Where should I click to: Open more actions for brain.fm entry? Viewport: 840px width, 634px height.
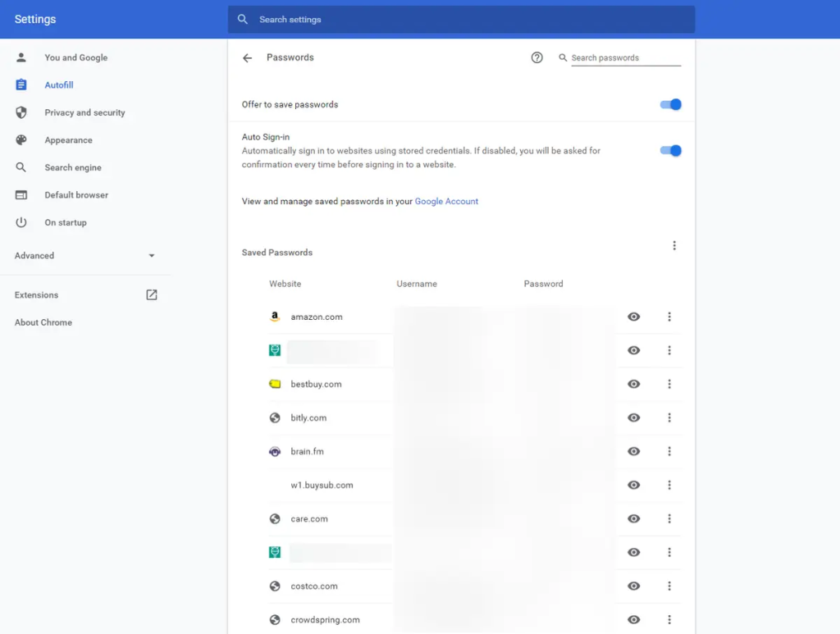coord(669,451)
